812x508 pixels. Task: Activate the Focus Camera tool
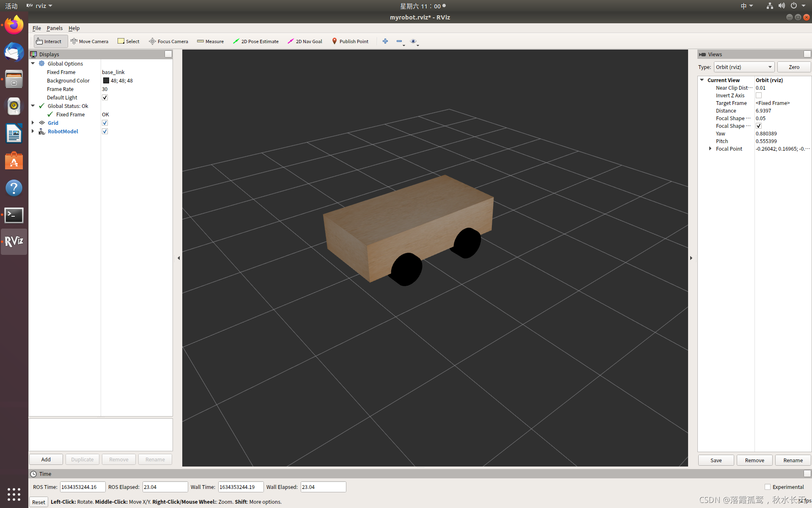168,41
